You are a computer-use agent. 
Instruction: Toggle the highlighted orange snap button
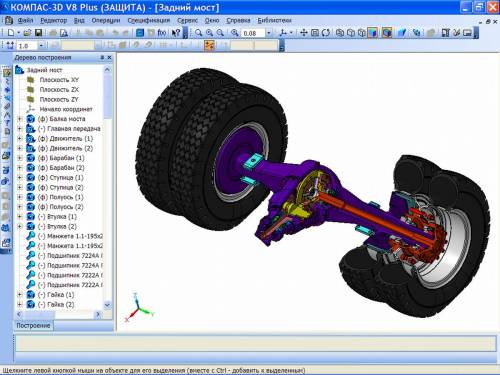209,46
